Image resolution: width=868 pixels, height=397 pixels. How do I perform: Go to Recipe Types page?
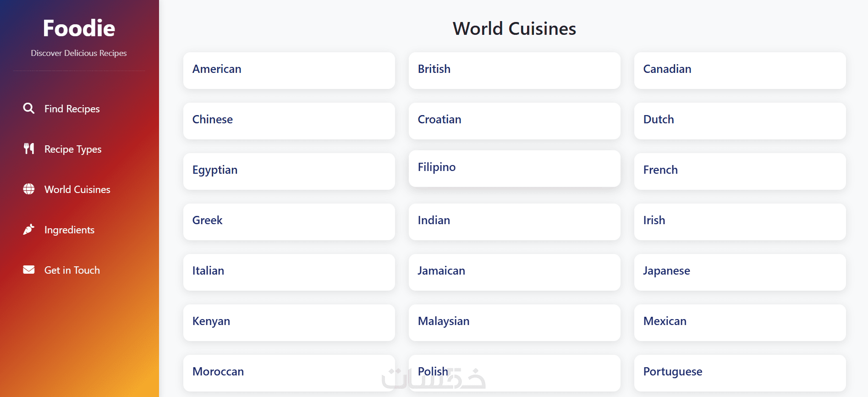pos(73,149)
